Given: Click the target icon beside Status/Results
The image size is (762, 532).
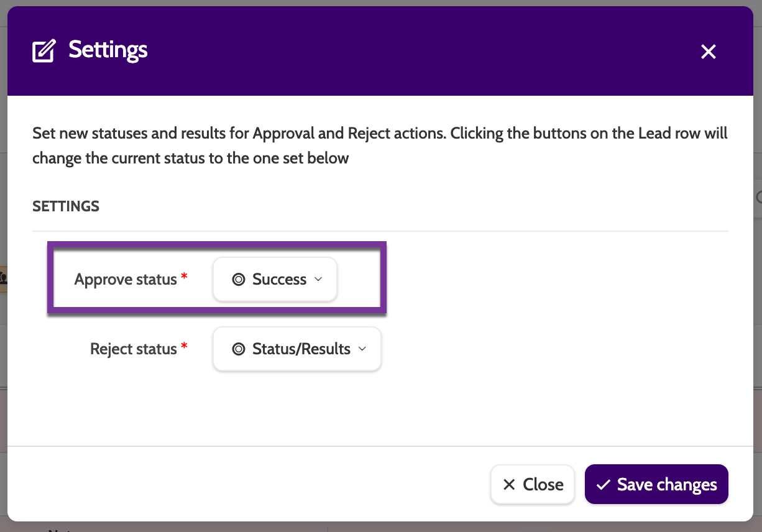Looking at the screenshot, I should [x=238, y=349].
